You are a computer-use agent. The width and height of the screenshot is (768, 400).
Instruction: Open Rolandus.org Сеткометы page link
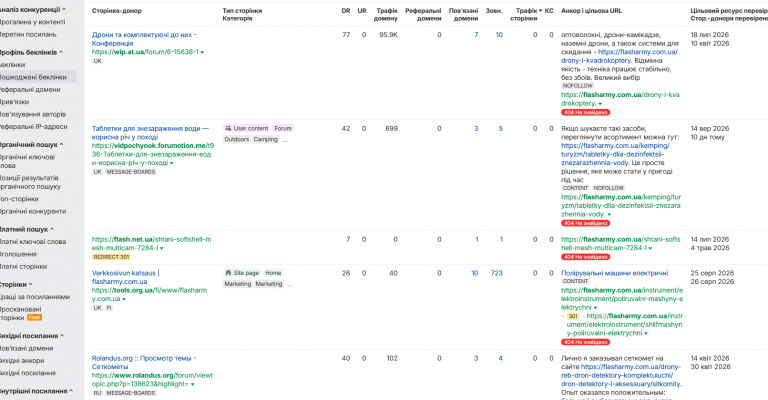click(x=144, y=363)
